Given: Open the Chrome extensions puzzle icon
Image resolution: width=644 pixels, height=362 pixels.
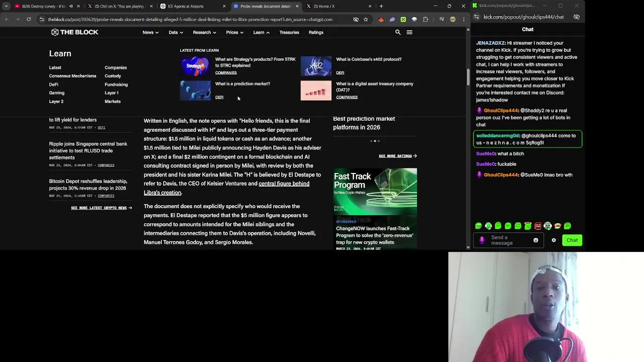Looking at the screenshot, I should coord(426,19).
